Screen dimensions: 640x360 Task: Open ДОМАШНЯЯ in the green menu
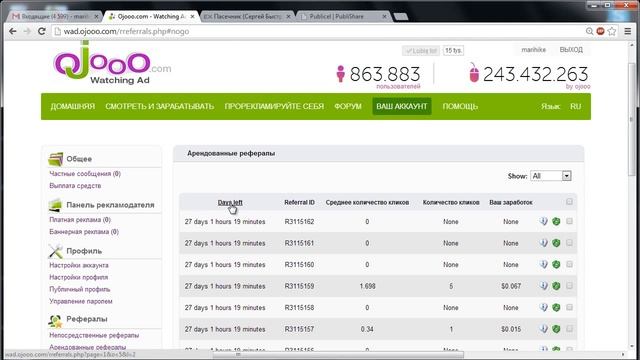[x=73, y=107]
